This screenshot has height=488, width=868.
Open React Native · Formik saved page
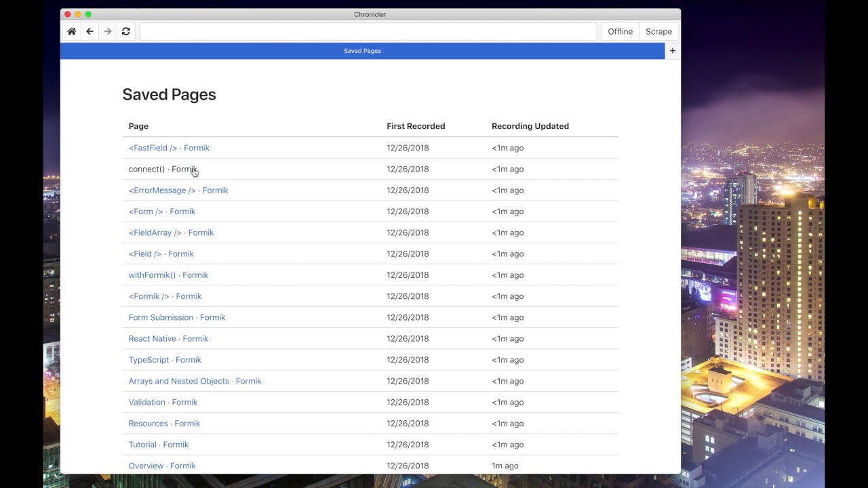click(168, 339)
